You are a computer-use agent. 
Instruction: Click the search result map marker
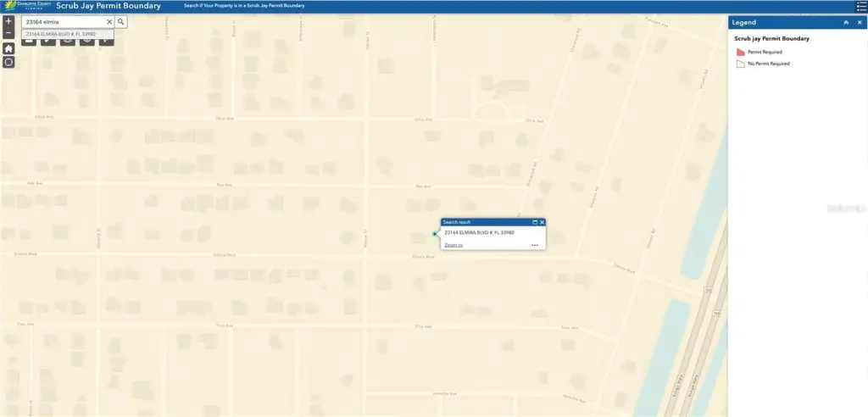(x=434, y=233)
